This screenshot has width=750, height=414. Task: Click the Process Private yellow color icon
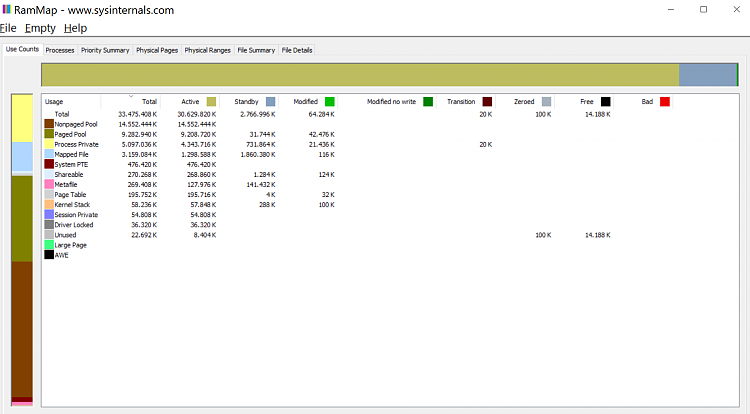coord(49,144)
